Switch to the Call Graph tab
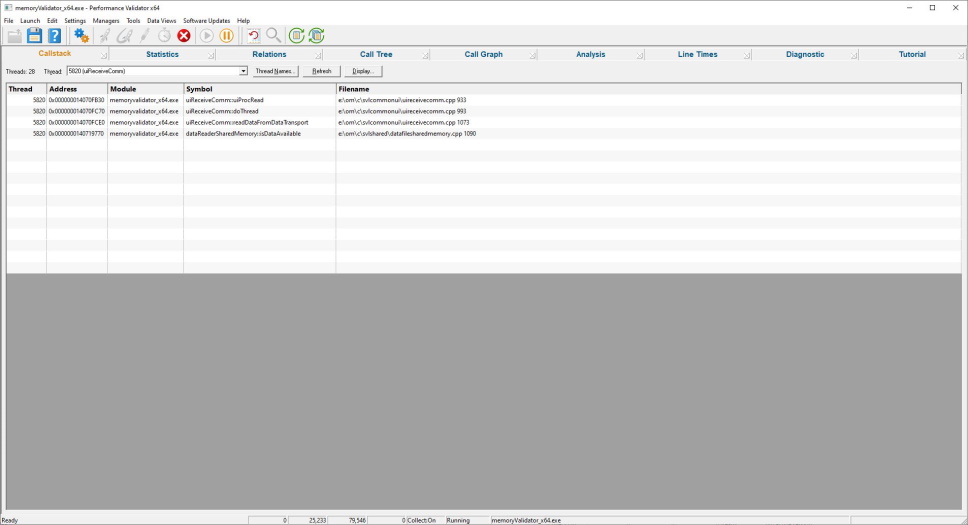Image resolution: width=968 pixels, height=525 pixels. pos(483,54)
